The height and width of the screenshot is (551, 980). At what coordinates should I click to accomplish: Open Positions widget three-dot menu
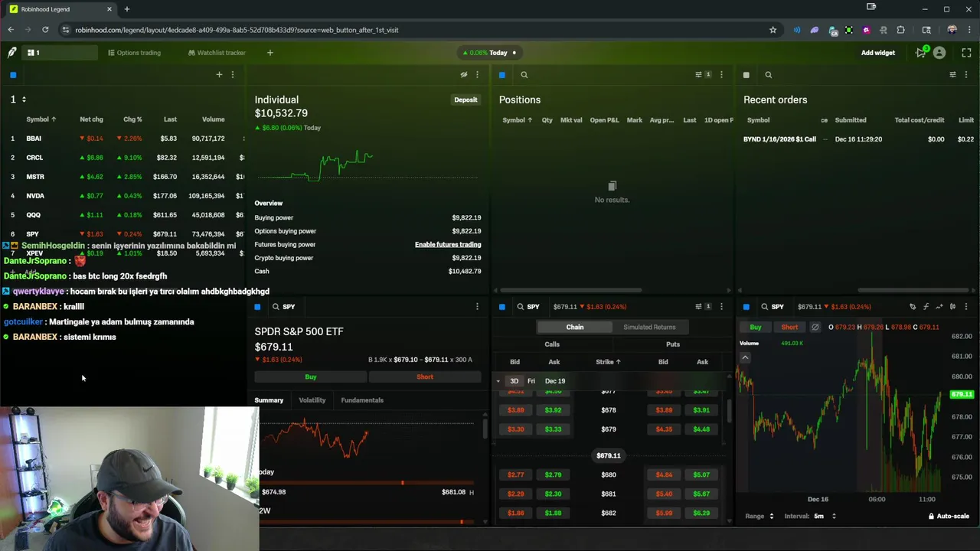coord(721,74)
